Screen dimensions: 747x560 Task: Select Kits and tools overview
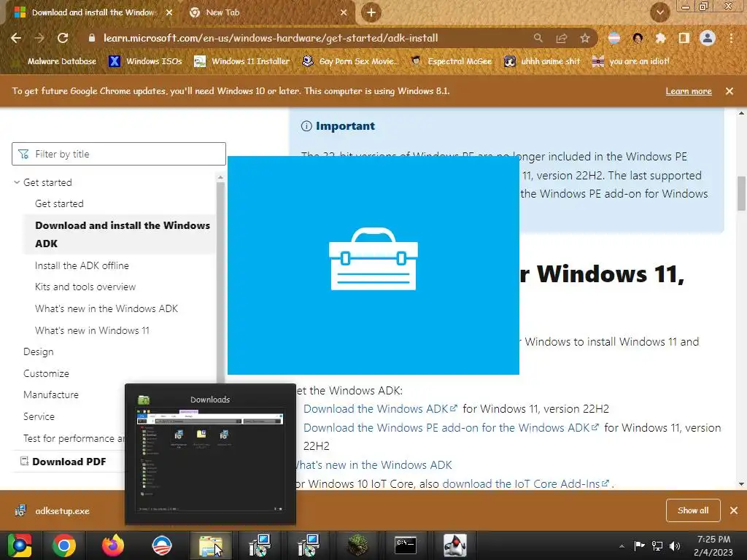[x=85, y=287]
